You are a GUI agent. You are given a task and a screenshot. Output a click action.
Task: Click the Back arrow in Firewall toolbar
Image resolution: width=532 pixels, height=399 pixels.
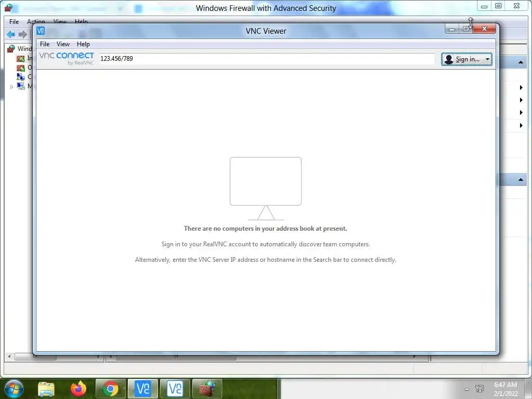click(x=11, y=34)
